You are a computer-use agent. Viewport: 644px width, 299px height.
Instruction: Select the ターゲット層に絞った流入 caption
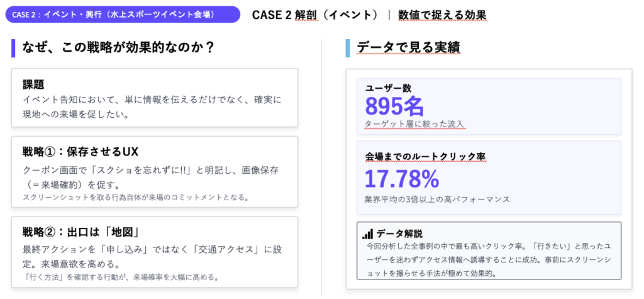[x=414, y=124]
